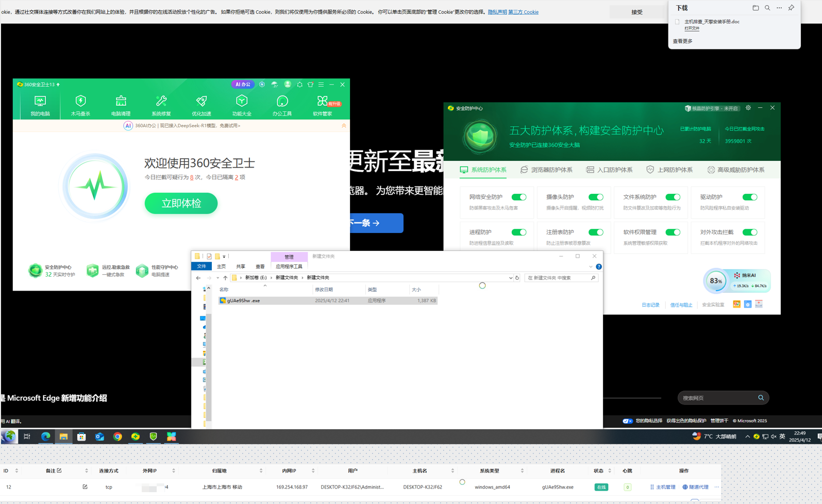Open downloads folder icon in 下载 panel
The width and height of the screenshot is (822, 504).
(756, 8)
